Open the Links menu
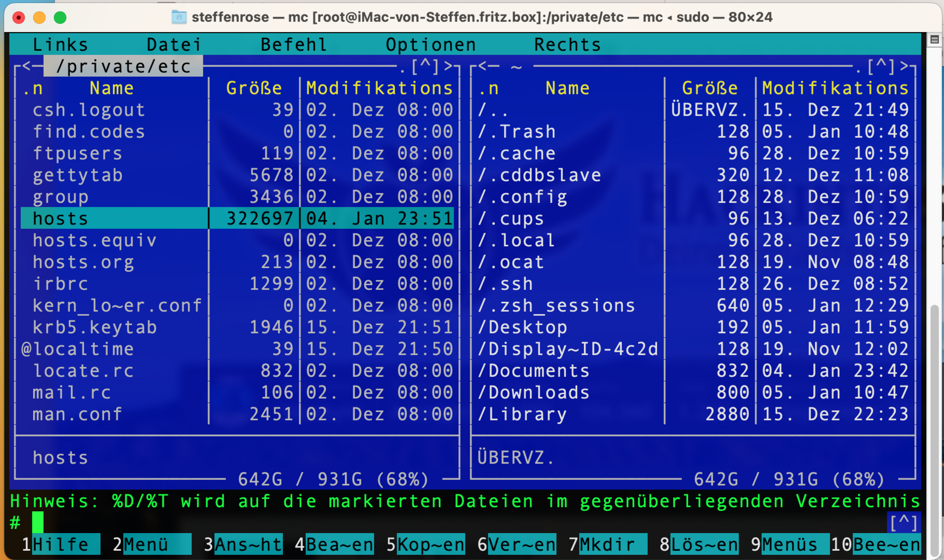The image size is (944, 560). [60, 45]
